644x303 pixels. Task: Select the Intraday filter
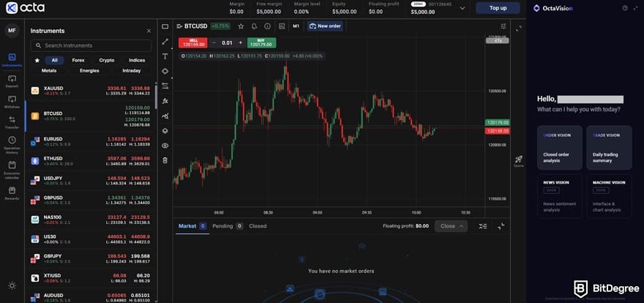(132, 70)
